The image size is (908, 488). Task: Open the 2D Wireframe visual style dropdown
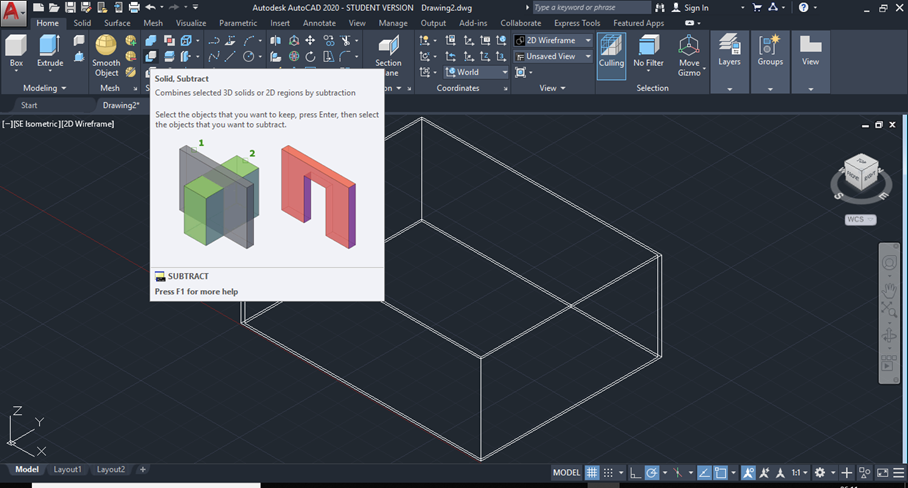(x=552, y=41)
